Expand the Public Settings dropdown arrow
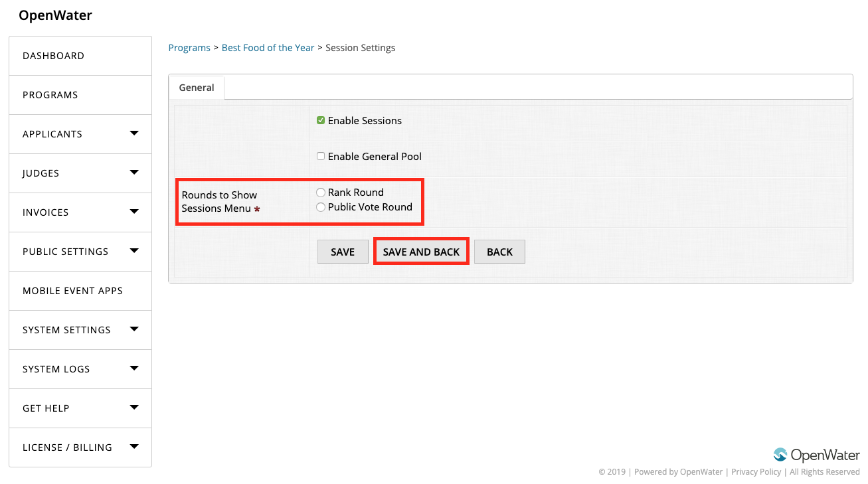Image resolution: width=868 pixels, height=484 pixels. [x=134, y=251]
